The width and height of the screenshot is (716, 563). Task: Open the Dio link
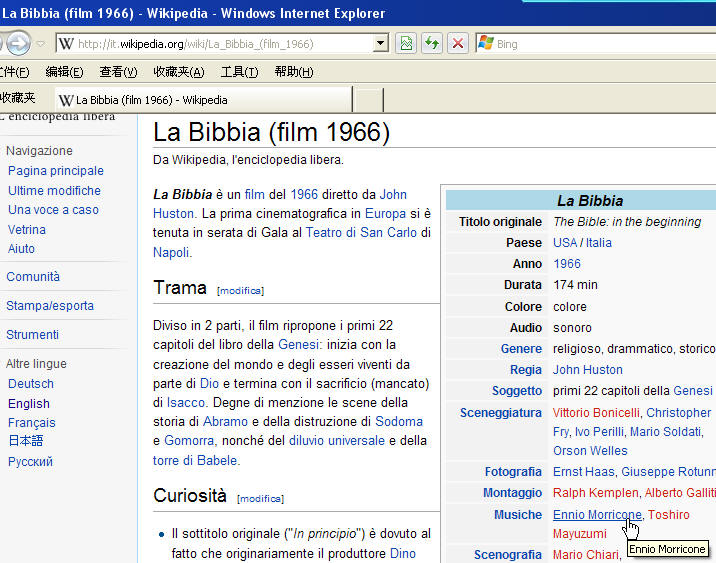(209, 383)
